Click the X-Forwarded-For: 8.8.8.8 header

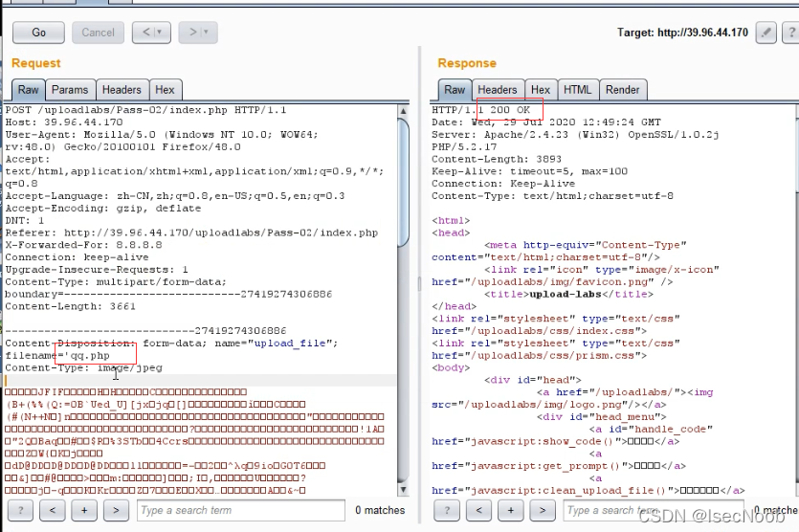pos(83,245)
